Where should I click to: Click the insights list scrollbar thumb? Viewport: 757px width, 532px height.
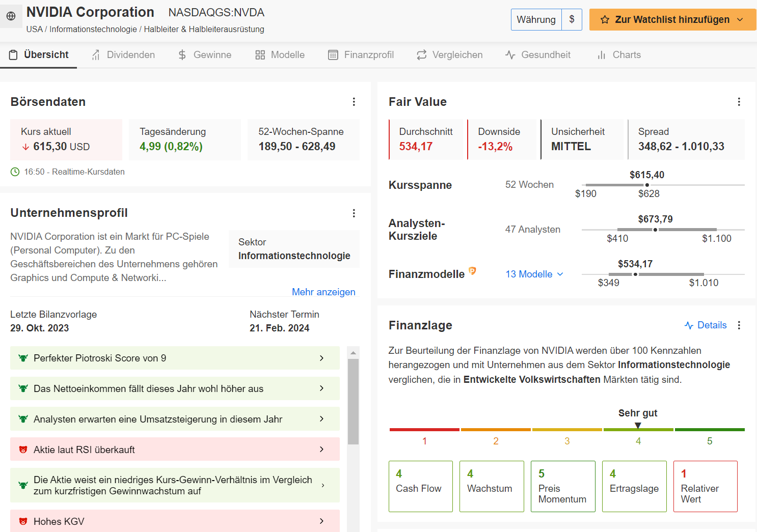tap(353, 402)
